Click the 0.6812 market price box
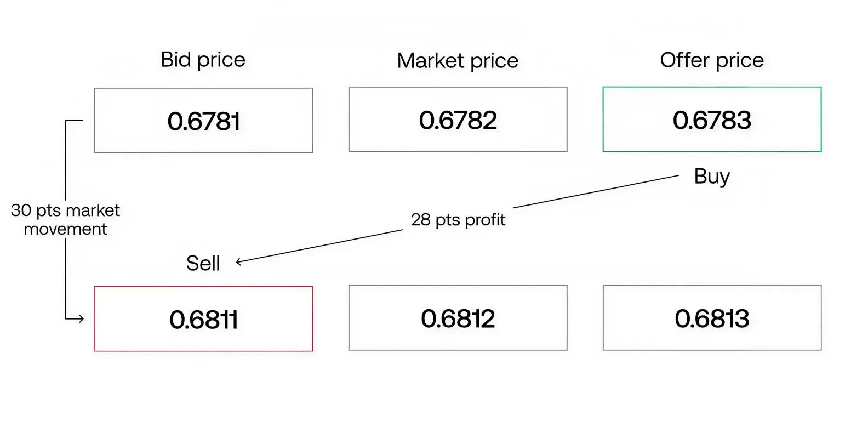 (458, 317)
